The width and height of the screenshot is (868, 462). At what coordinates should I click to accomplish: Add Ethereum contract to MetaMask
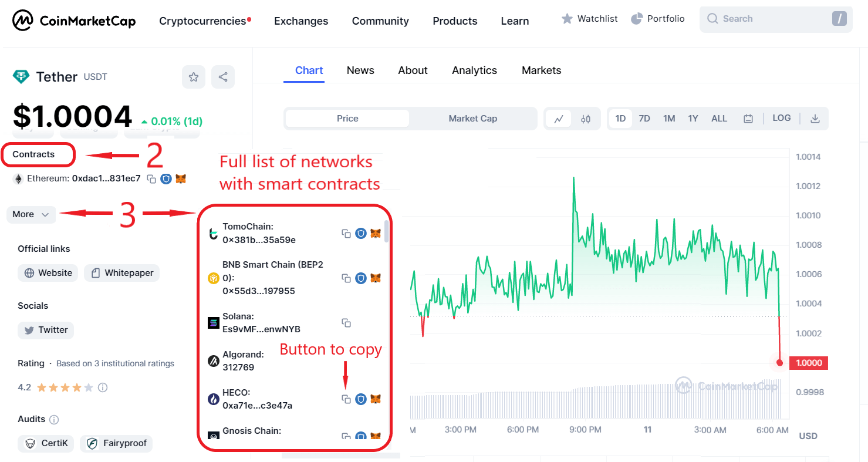point(181,178)
